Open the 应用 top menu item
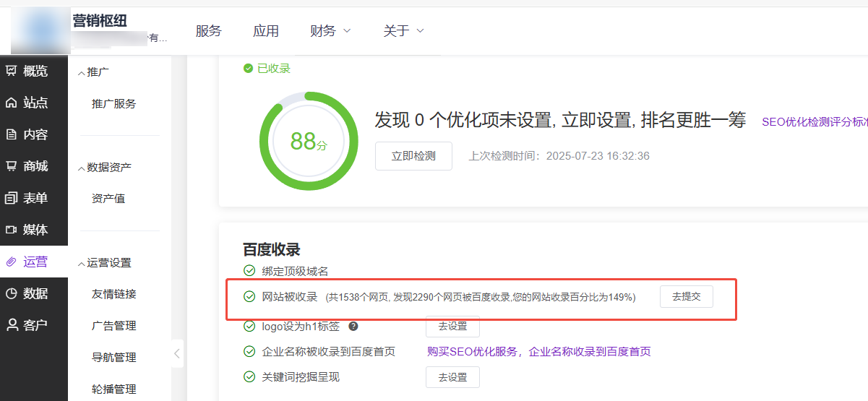Screen dimensions: 868x401 (x=265, y=30)
